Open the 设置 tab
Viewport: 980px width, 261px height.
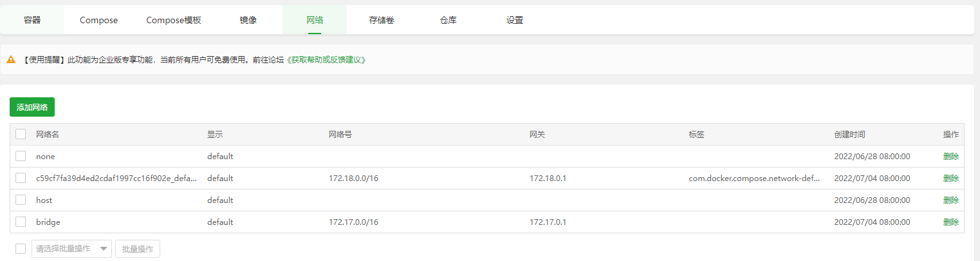tap(515, 20)
